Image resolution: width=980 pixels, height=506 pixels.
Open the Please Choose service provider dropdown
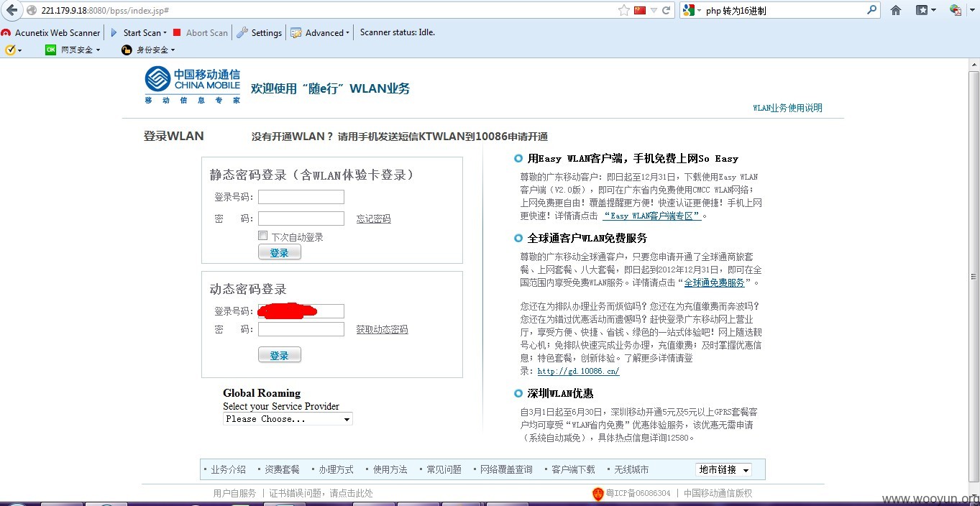click(x=288, y=419)
